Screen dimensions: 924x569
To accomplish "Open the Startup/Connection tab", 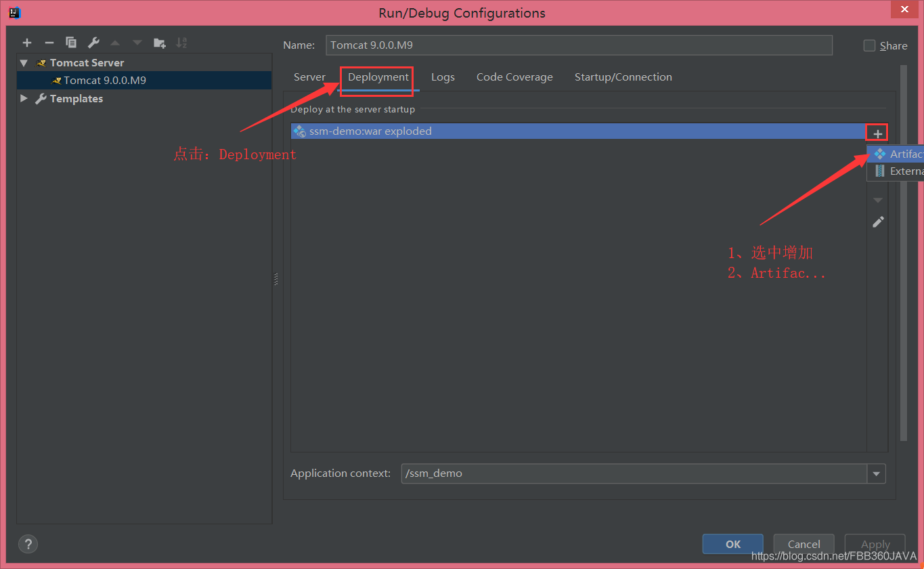I will coord(623,77).
